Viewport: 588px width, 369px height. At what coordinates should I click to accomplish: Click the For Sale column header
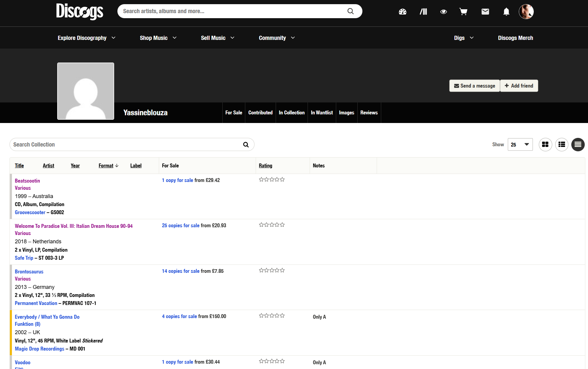tap(170, 166)
